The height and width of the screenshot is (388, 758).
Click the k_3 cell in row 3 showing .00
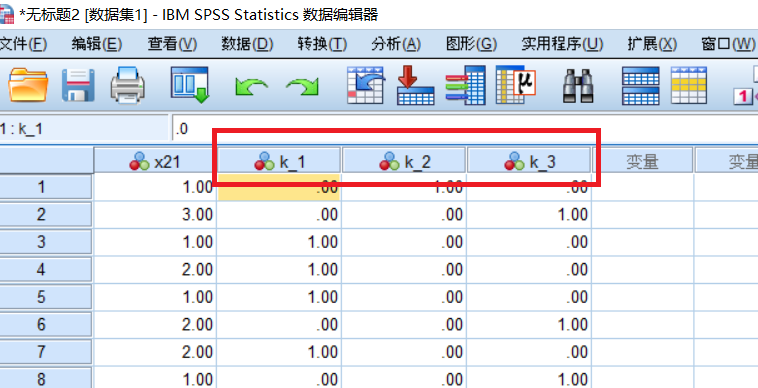529,242
